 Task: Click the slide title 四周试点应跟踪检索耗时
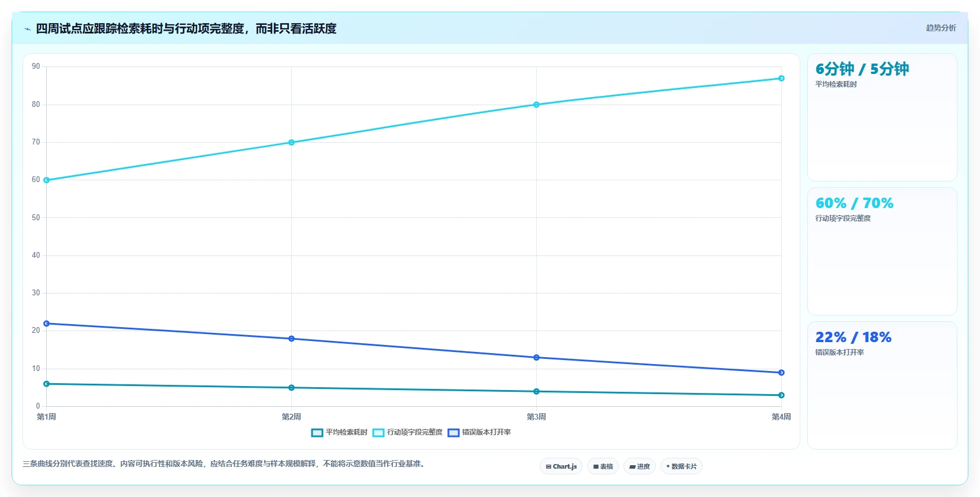coord(186,29)
